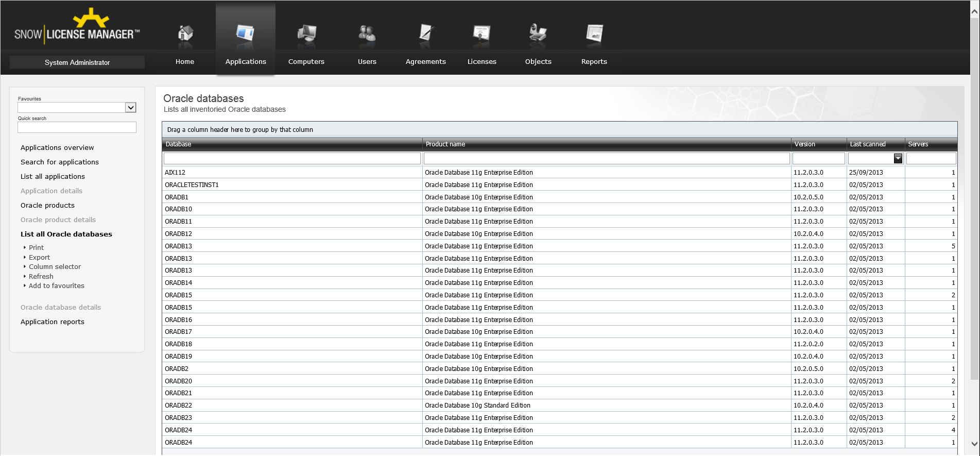Click the Reports document icon
980x456 pixels.
tap(594, 33)
